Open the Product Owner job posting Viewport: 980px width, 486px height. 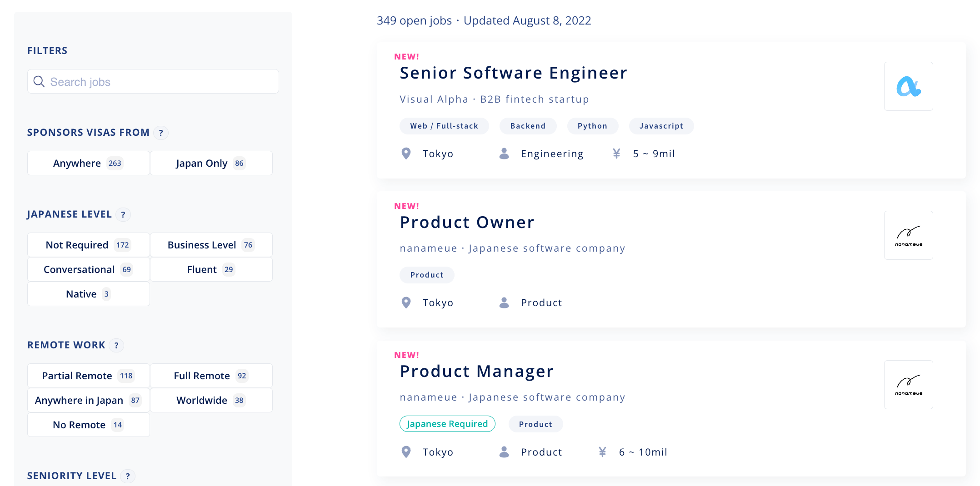click(467, 223)
